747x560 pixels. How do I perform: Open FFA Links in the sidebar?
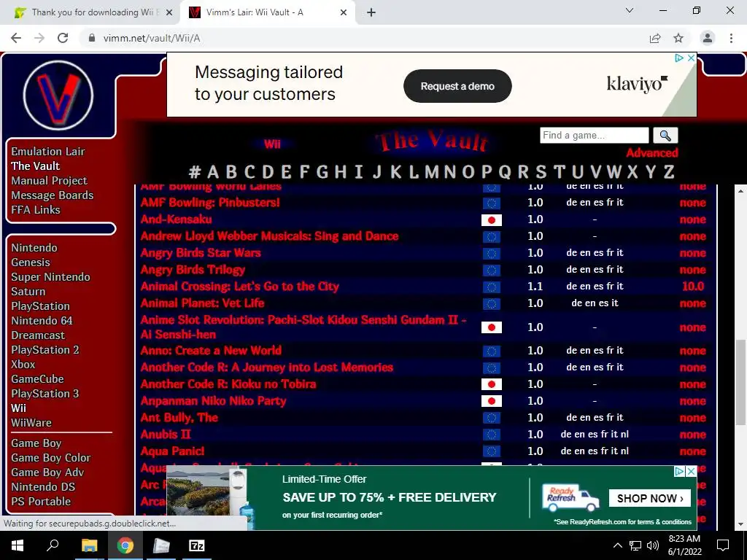(36, 209)
